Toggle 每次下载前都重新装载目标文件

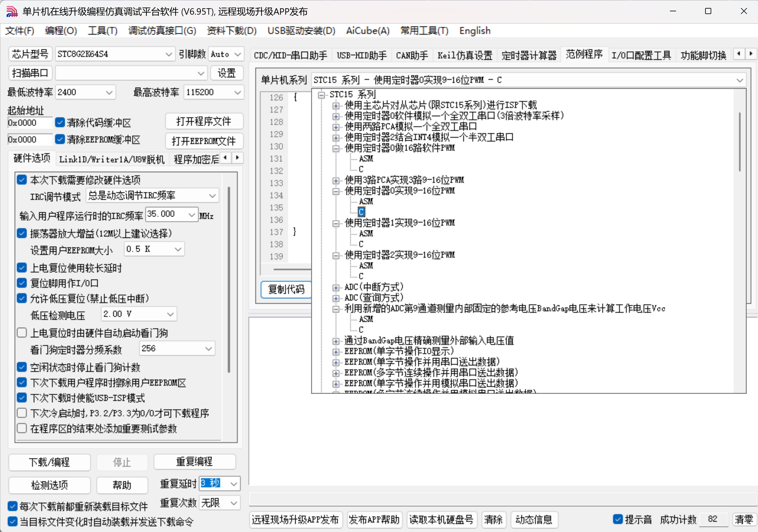pos(13,506)
